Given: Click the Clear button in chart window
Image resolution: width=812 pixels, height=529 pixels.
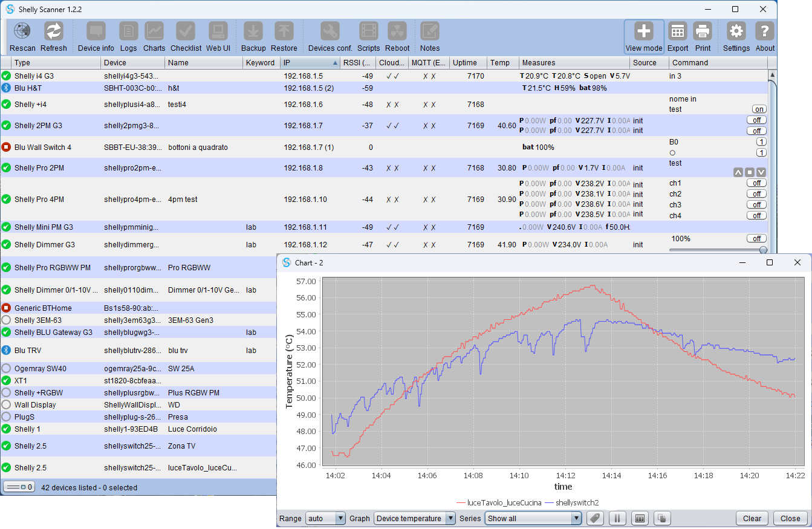Looking at the screenshot, I should point(752,518).
